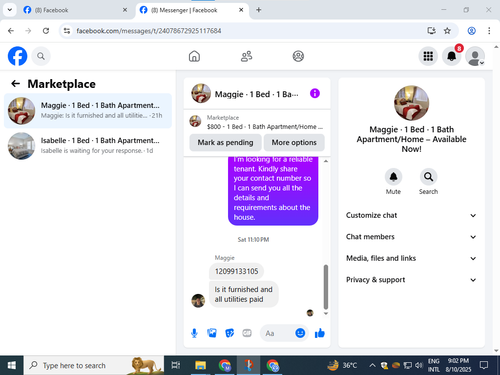Click the chat messages scrollbar thumb

click(x=326, y=287)
